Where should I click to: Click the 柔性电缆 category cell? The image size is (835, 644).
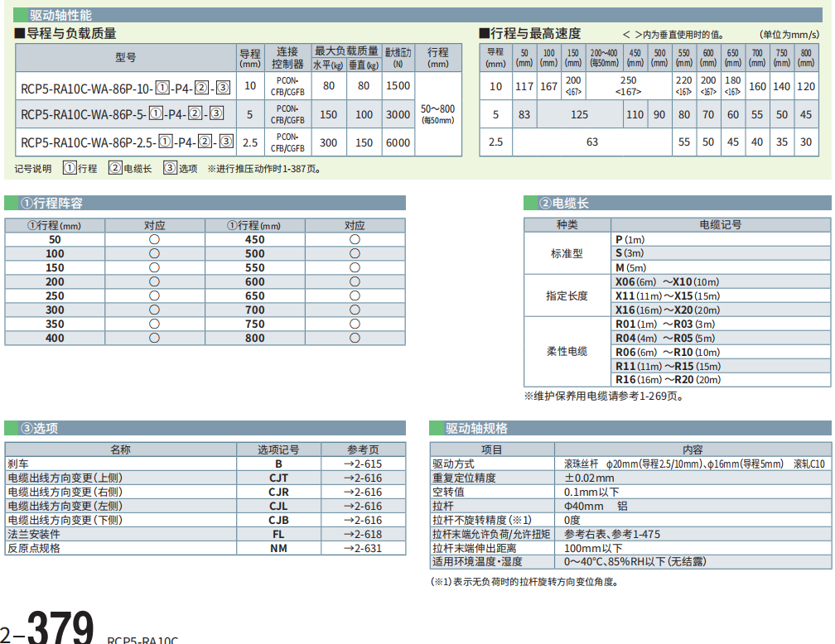pyautogui.click(x=567, y=351)
